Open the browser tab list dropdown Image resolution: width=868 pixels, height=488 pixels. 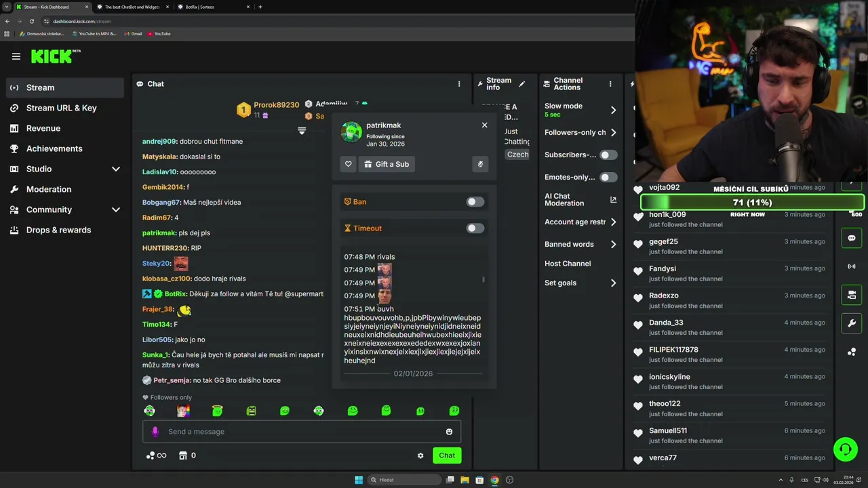click(6, 7)
